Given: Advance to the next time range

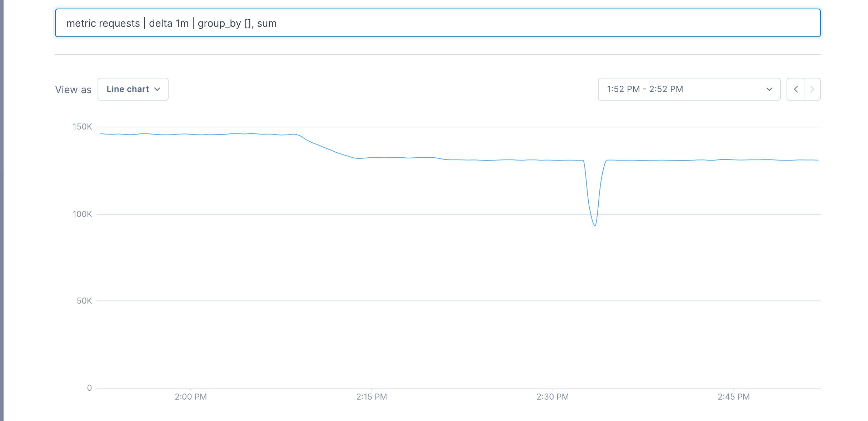Looking at the screenshot, I should tap(812, 89).
